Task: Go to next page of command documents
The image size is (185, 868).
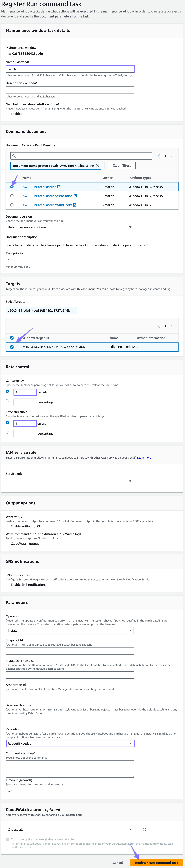Action: coord(171,156)
